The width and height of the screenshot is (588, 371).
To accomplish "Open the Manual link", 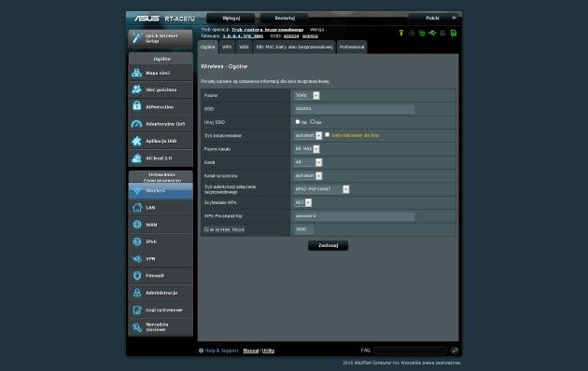I will click(x=251, y=350).
